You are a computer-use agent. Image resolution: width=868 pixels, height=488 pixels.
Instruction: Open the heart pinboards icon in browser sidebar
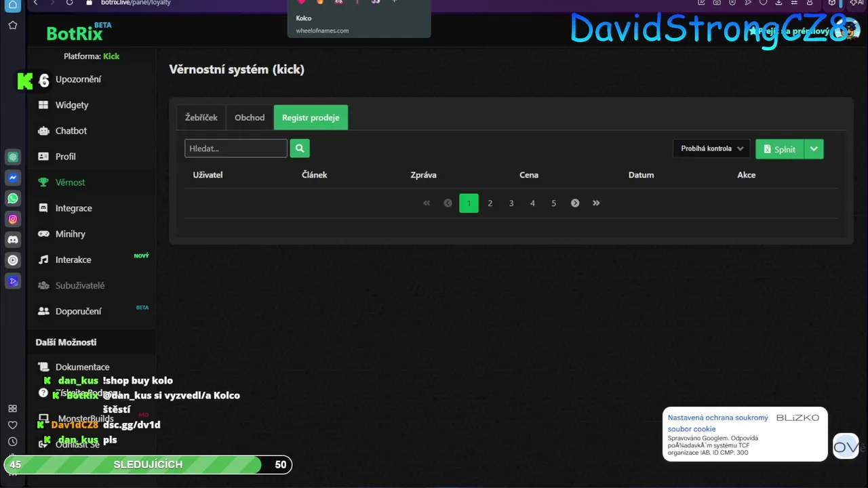[x=12, y=425]
